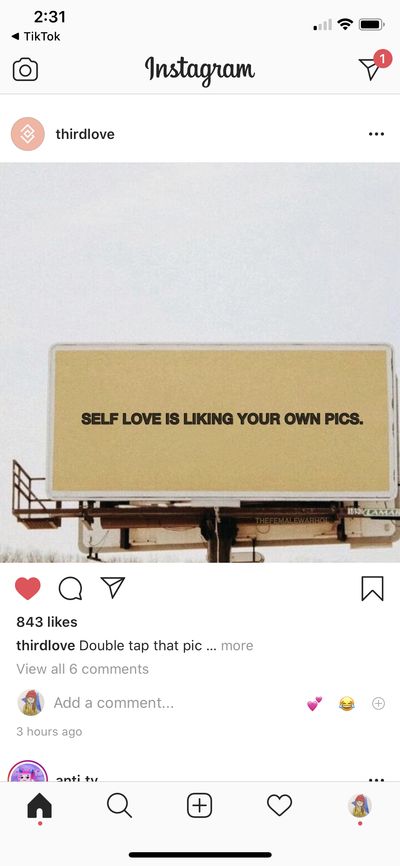Toggle bookmark to save thirdlove post
Viewport: 400px width, 866px height.
372,588
